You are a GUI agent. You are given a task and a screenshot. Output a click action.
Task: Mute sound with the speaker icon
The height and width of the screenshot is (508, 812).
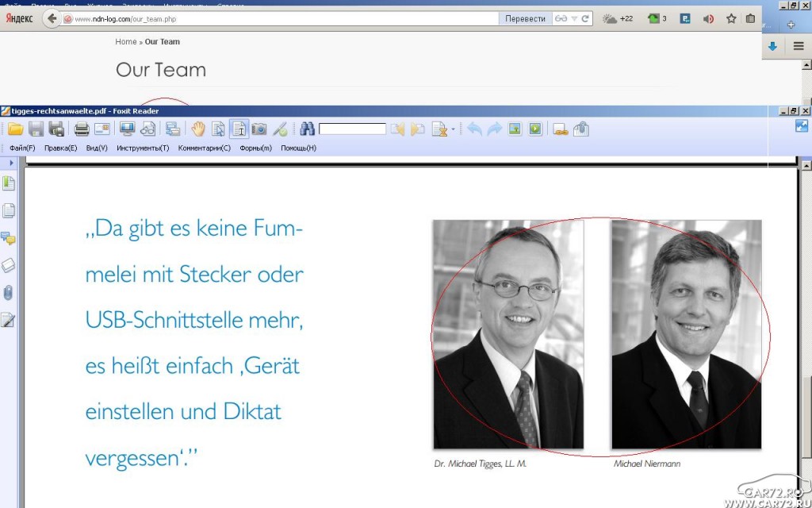pos(708,19)
